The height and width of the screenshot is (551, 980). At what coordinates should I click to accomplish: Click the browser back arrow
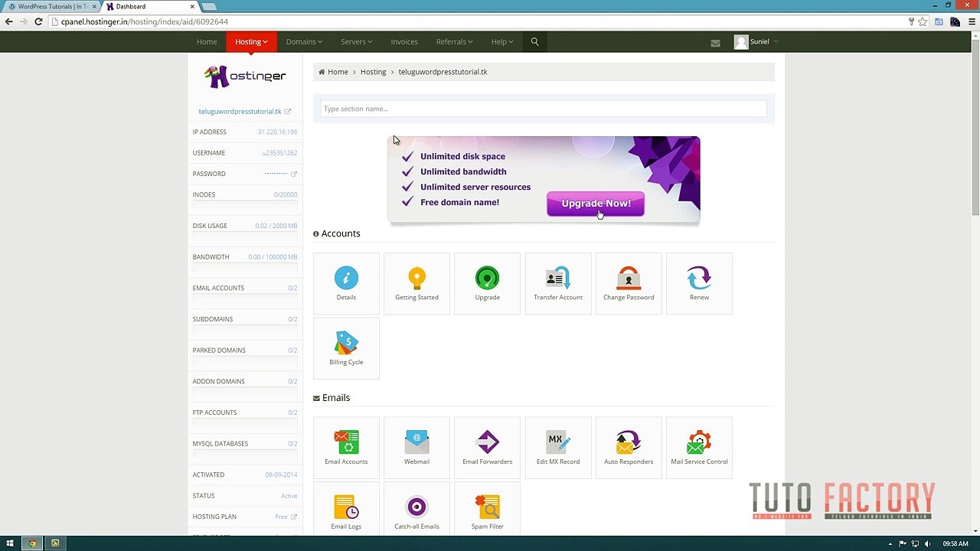point(9,21)
